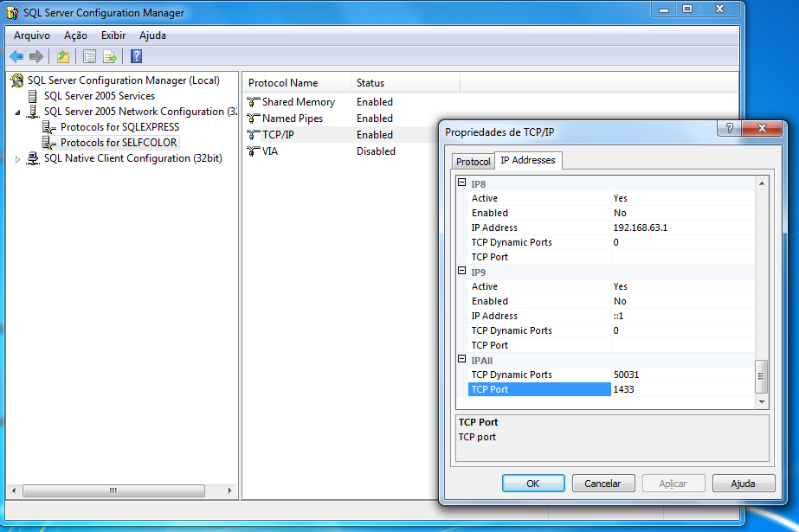Open the Arquivo menu
Viewport: 799px width, 532px height.
click(31, 35)
